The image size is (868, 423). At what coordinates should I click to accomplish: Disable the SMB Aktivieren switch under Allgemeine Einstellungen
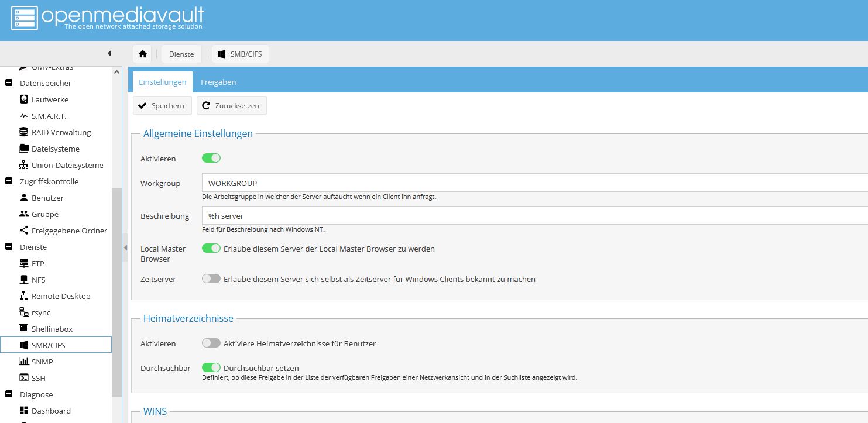pyautogui.click(x=211, y=158)
